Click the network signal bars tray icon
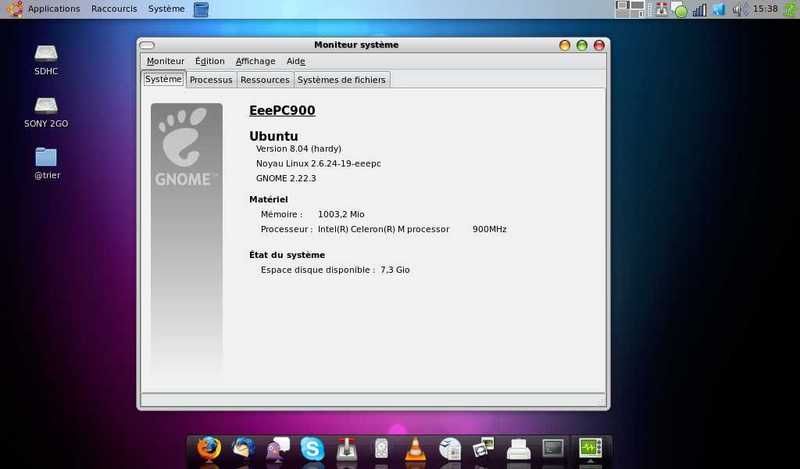800x469 pixels. point(699,9)
